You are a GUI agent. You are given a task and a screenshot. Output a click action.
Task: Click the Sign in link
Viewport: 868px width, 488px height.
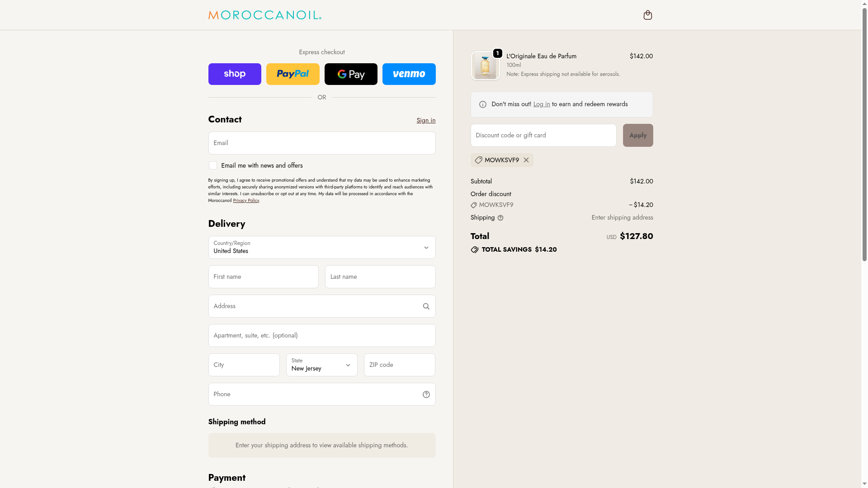pyautogui.click(x=426, y=120)
